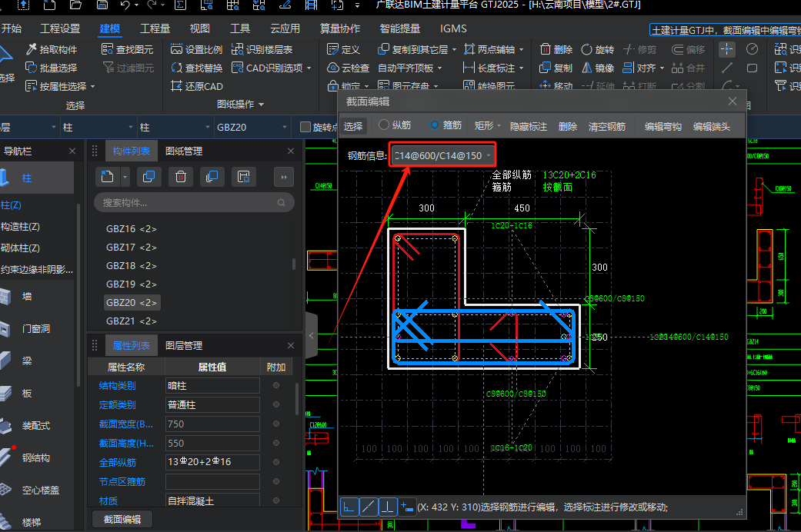
Task: Click the search magnifier in 搜索构件 box
Action: pyautogui.click(x=281, y=203)
